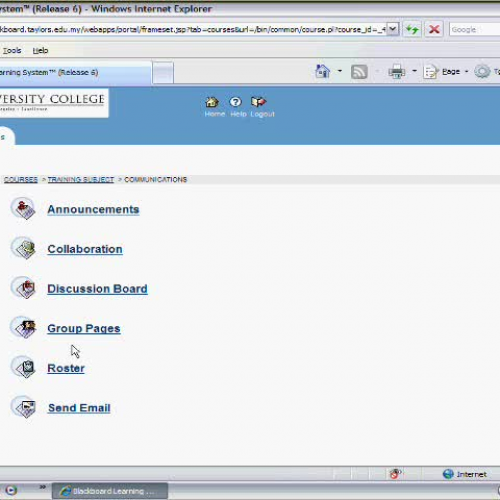Click the quick launch icon on taskbar
The height and width of the screenshot is (500, 500).
[x=11, y=490]
